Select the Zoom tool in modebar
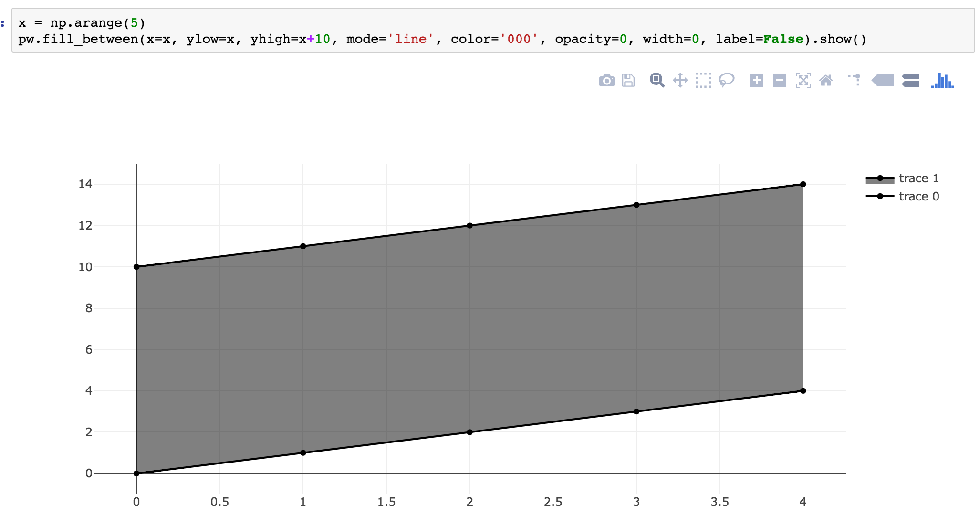Viewport: 980px width, 526px height. (x=657, y=80)
